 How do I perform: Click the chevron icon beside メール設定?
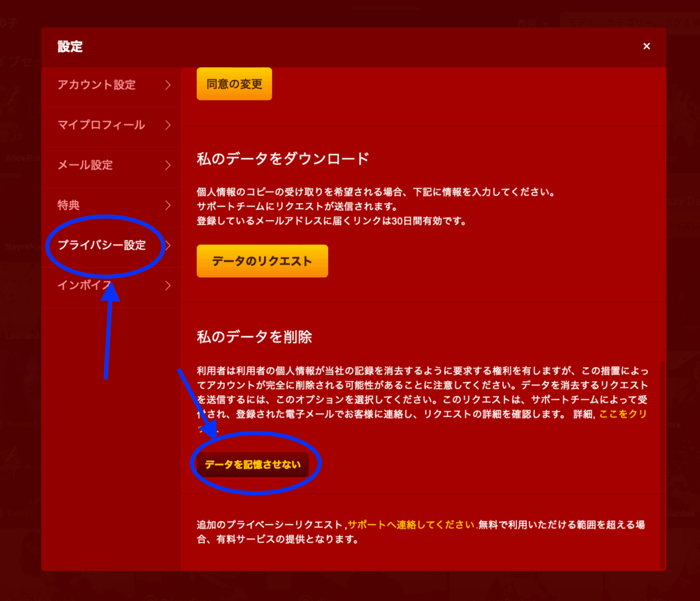[168, 165]
